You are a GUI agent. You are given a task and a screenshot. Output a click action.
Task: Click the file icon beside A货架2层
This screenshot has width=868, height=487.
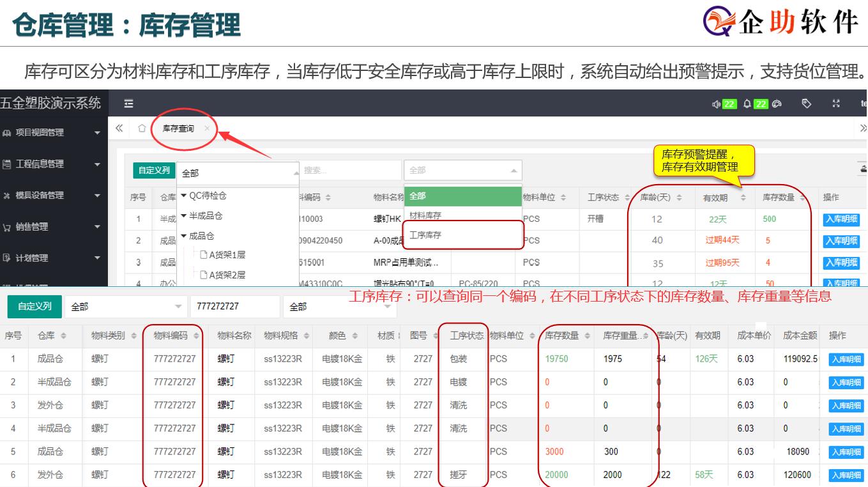coord(204,275)
